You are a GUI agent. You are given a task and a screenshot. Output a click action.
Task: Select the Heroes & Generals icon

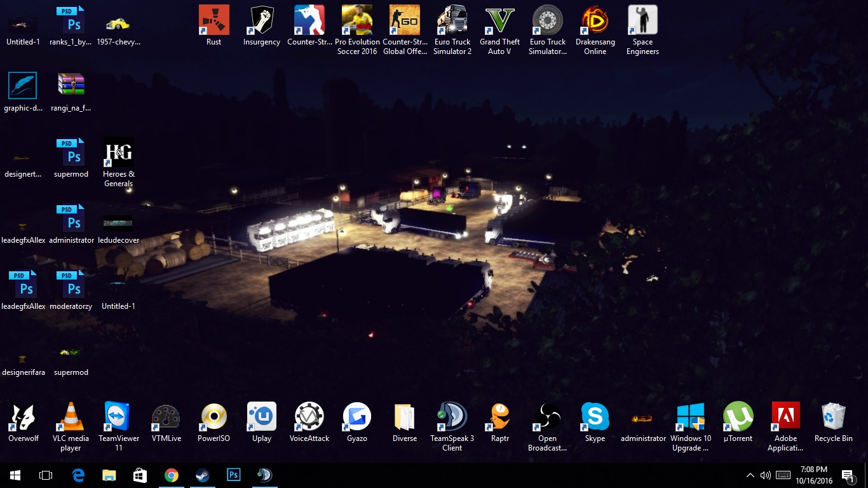pyautogui.click(x=119, y=153)
